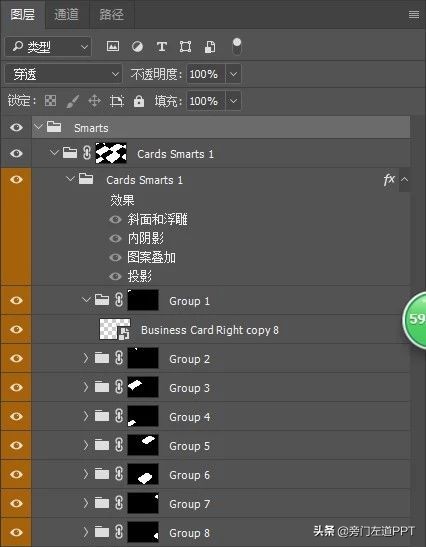Open the blend mode (穿透) dropdown
This screenshot has height=547, width=426.
(x=63, y=74)
